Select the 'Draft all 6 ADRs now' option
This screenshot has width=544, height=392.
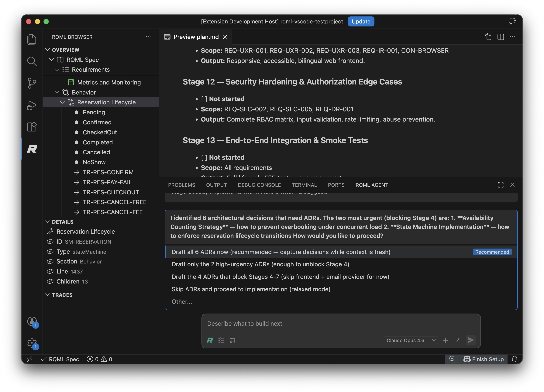coord(281,252)
